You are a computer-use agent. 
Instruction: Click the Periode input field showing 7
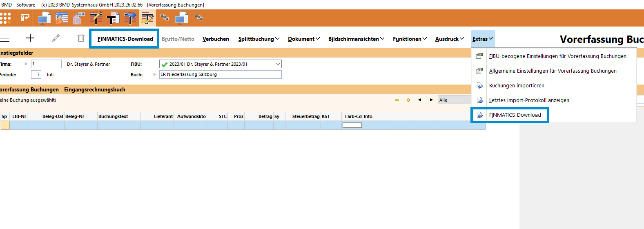click(36, 74)
